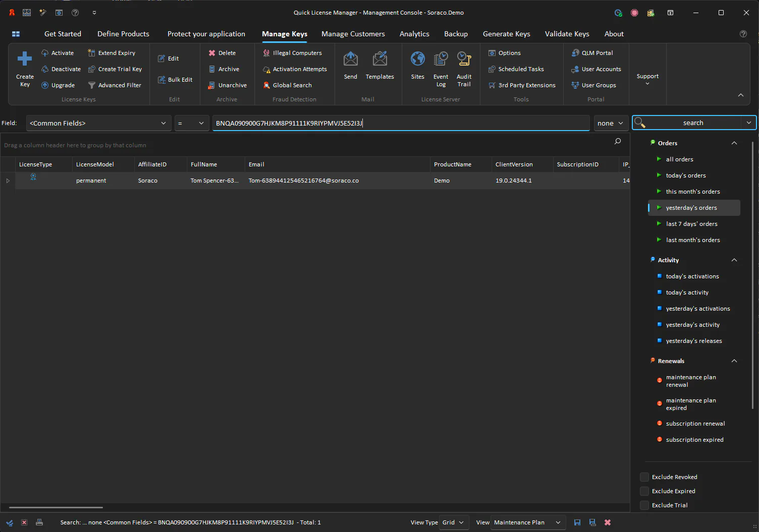The height and width of the screenshot is (532, 759).
Task: Expand the license row detail arrow
Action: pos(8,181)
